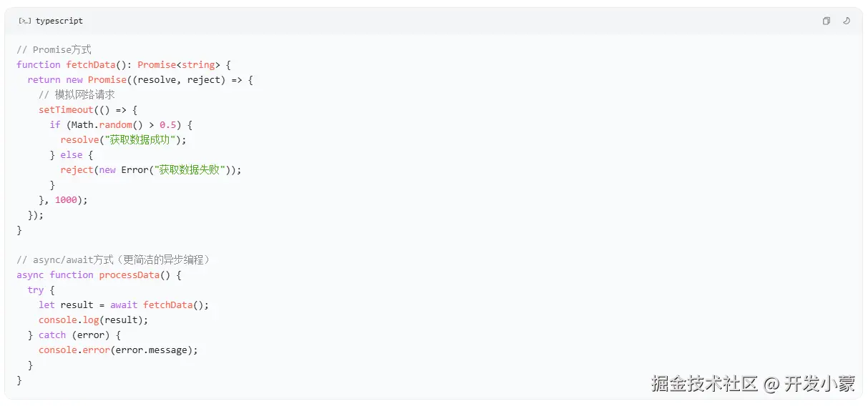The image size is (868, 406).
Task: Click the "// 模拟网络请求" comment
Action: click(x=77, y=95)
